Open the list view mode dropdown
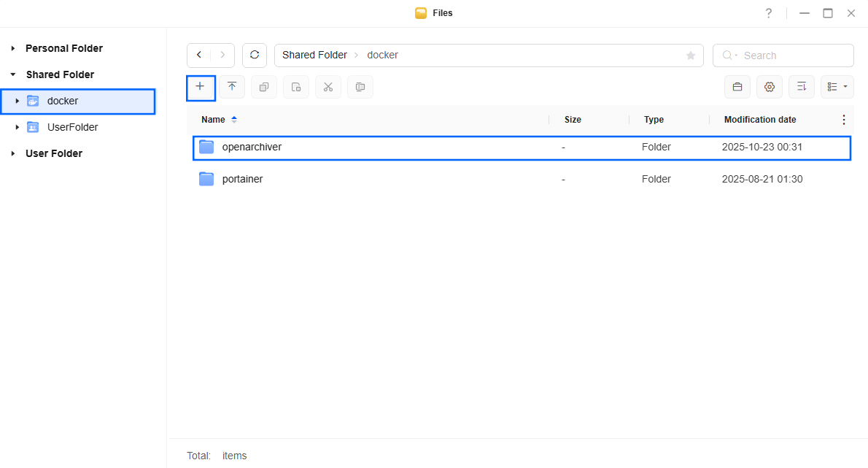868x468 pixels. pos(837,87)
